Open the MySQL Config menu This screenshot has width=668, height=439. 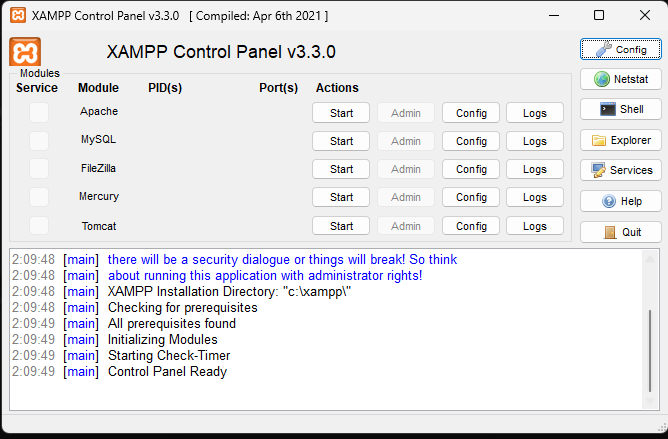point(471,141)
